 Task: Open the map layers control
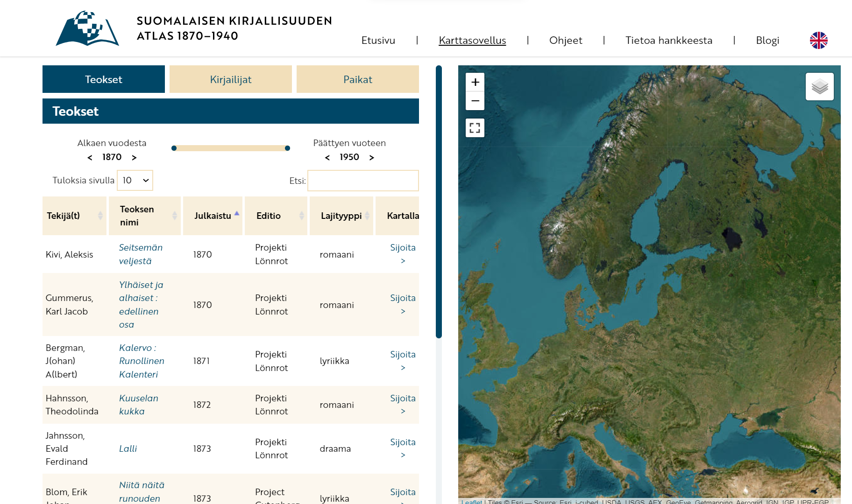pyautogui.click(x=819, y=87)
